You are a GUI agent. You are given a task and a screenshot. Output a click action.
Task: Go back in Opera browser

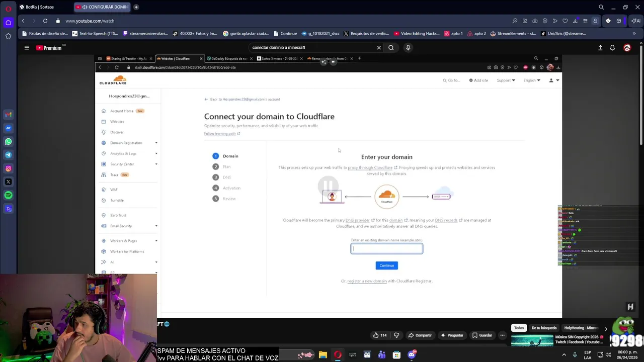(x=23, y=21)
